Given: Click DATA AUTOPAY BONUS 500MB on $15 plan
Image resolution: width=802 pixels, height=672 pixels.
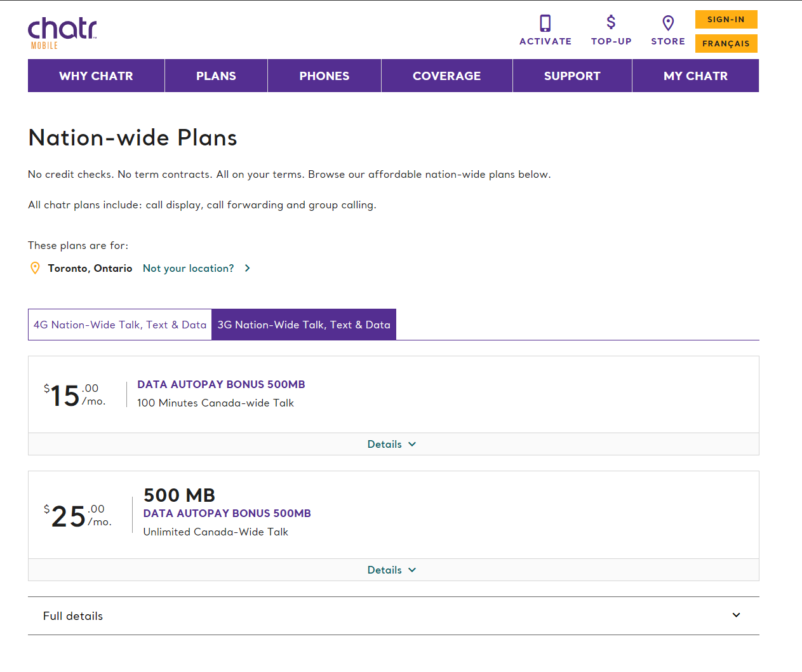Looking at the screenshot, I should [222, 384].
